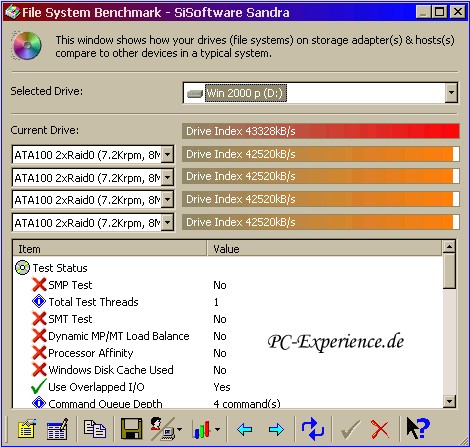Save results with the floppy disk icon

coord(132,429)
